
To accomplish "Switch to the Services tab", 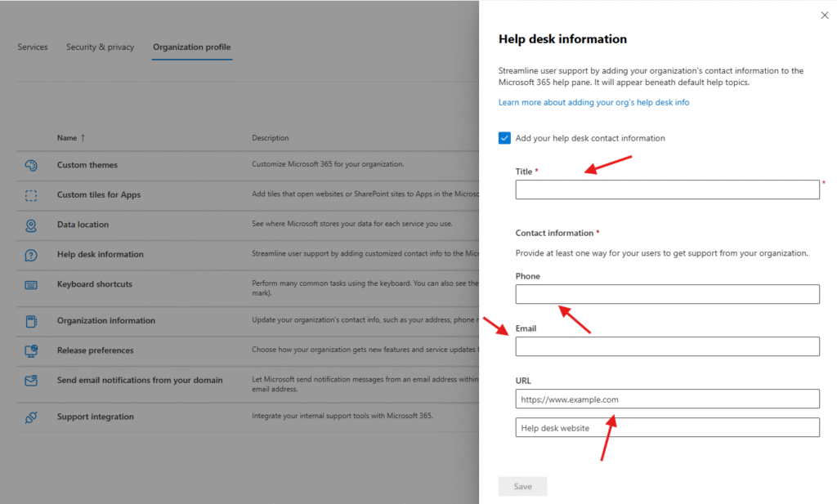I will 33,47.
